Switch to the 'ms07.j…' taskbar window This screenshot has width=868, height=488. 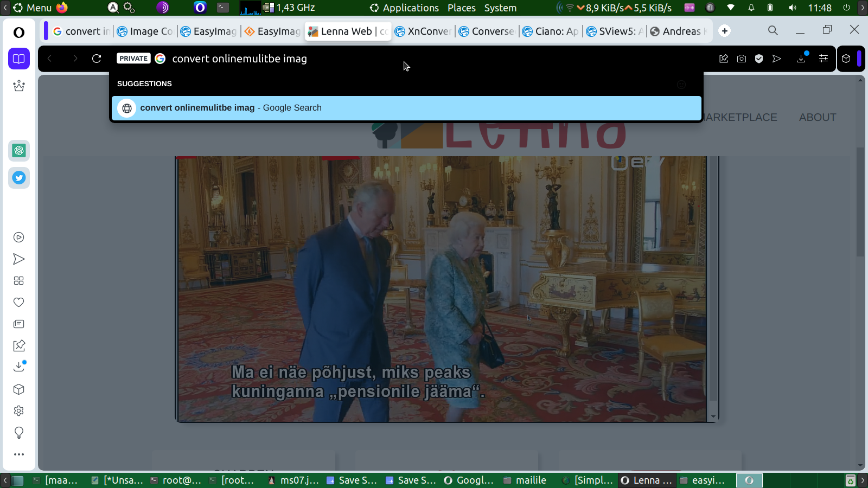click(x=293, y=480)
